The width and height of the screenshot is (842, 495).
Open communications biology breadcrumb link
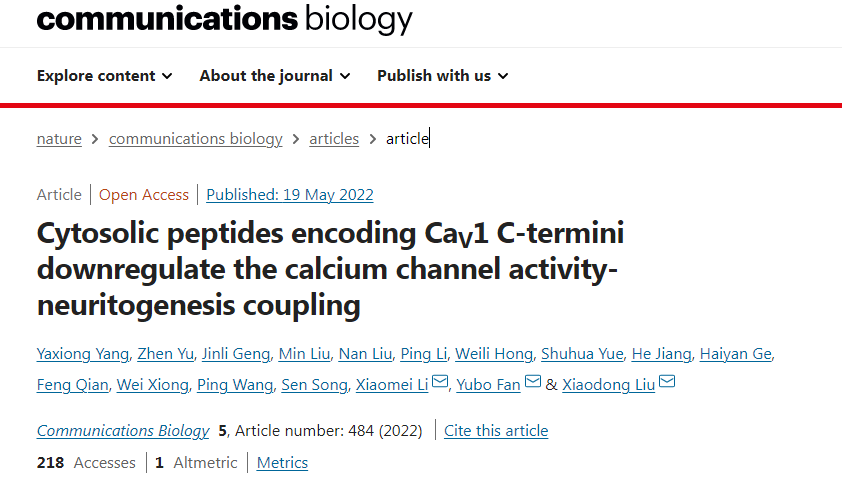click(195, 139)
